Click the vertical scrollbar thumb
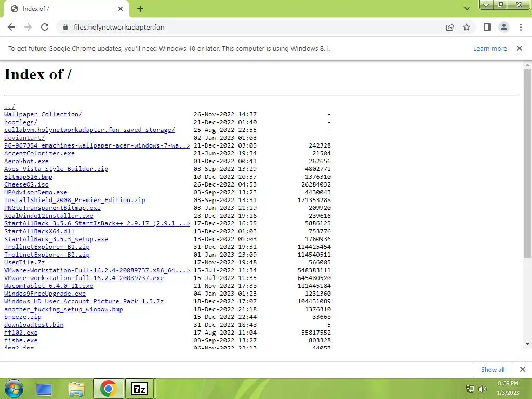 [527, 164]
